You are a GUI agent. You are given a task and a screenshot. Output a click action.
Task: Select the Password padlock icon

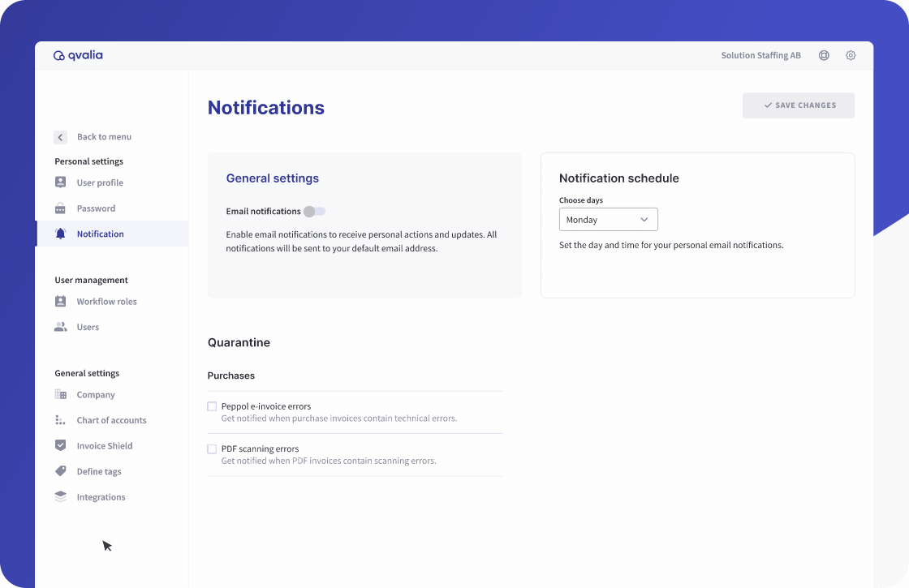coord(60,208)
